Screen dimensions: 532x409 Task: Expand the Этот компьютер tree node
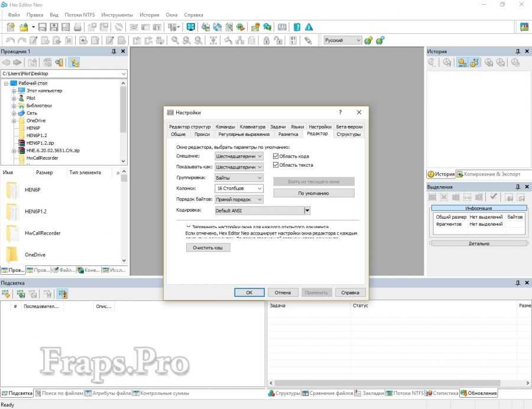click(x=14, y=90)
